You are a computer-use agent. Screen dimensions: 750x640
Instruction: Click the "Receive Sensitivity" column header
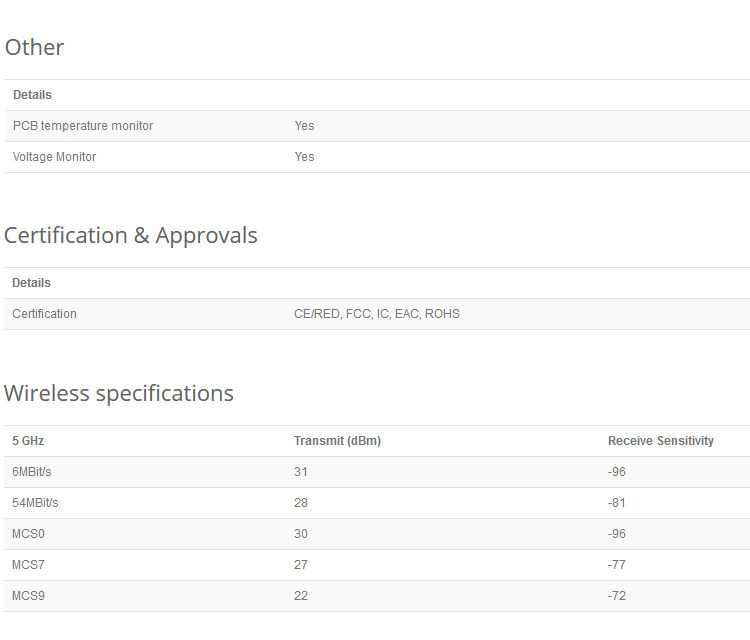tap(661, 441)
